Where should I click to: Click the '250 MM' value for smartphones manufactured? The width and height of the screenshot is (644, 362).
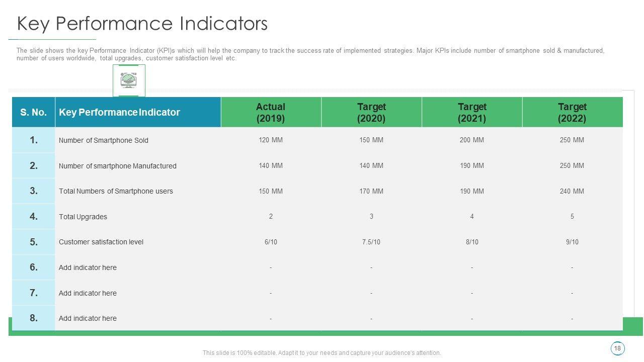click(x=572, y=165)
